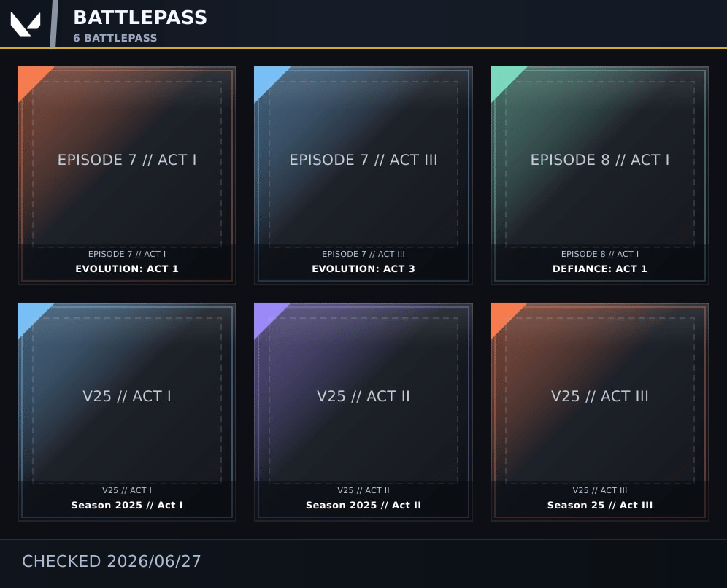
Task: Click the BATTLEPASS header title
Action: [x=140, y=18]
